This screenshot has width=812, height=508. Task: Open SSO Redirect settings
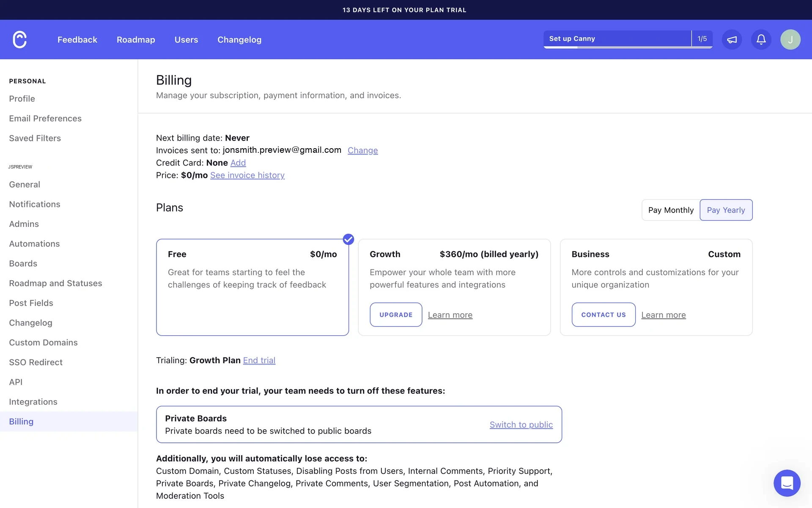[36, 362]
